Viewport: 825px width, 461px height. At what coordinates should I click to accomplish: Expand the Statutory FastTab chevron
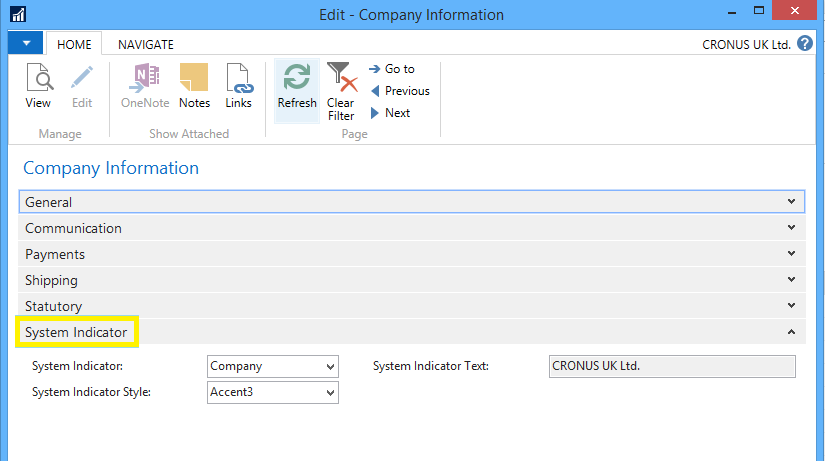point(791,305)
